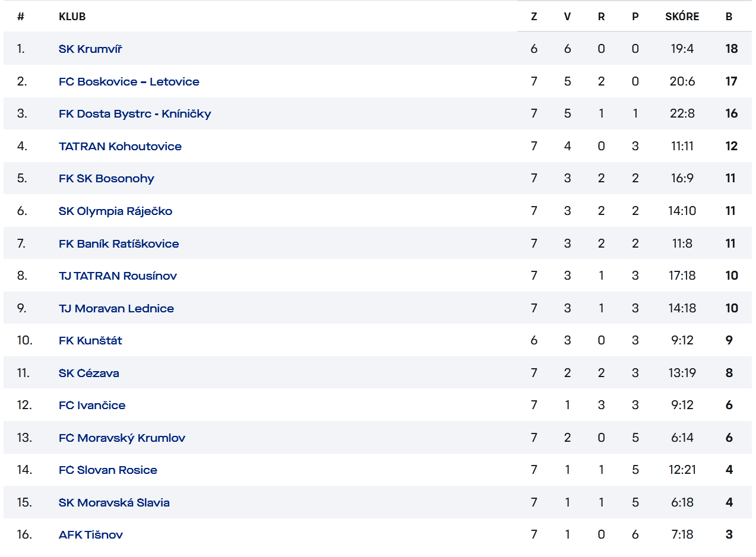This screenshot has width=756, height=557.
Task: Select FK Baník Ratíškovice in table
Action: pos(119,243)
